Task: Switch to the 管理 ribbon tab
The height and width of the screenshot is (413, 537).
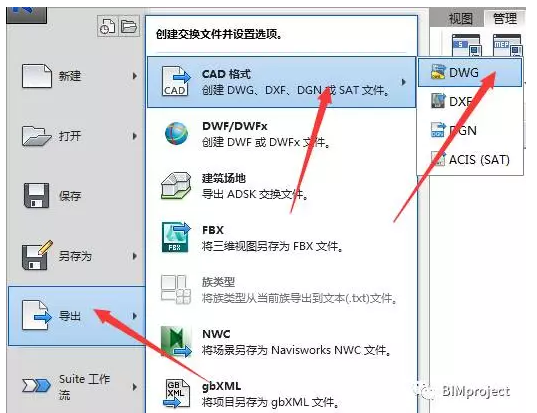Action: [x=505, y=18]
